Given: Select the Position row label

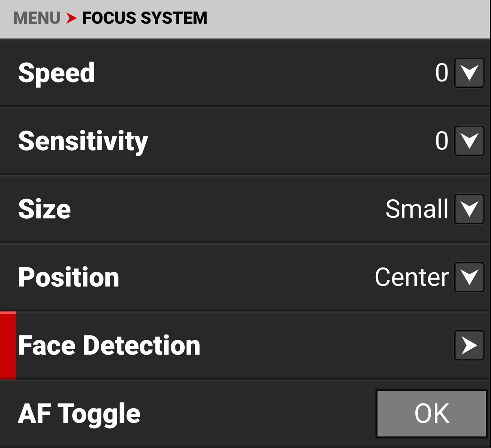Looking at the screenshot, I should (68, 277).
